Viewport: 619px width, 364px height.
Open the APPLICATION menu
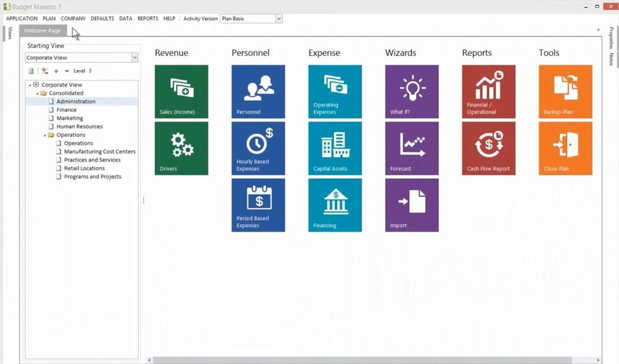point(22,19)
